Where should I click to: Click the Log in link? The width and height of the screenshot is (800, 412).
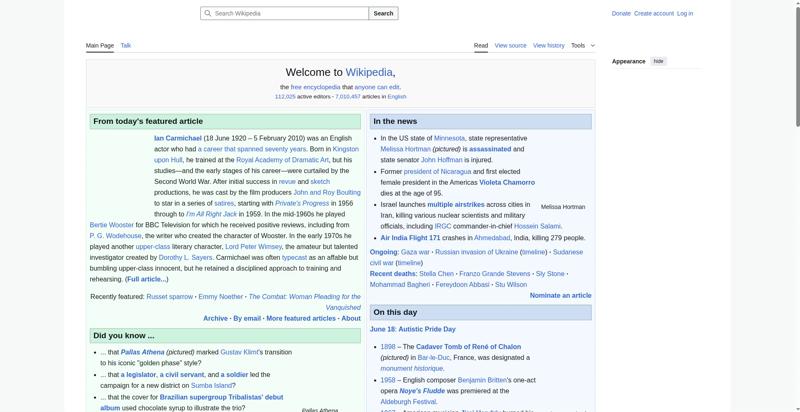tap(685, 14)
